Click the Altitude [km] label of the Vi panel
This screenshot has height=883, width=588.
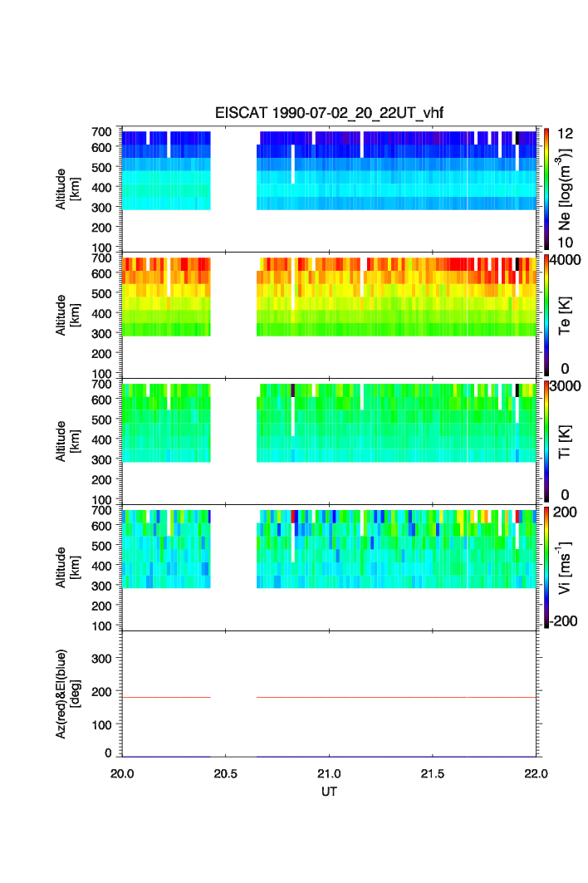tap(67, 567)
